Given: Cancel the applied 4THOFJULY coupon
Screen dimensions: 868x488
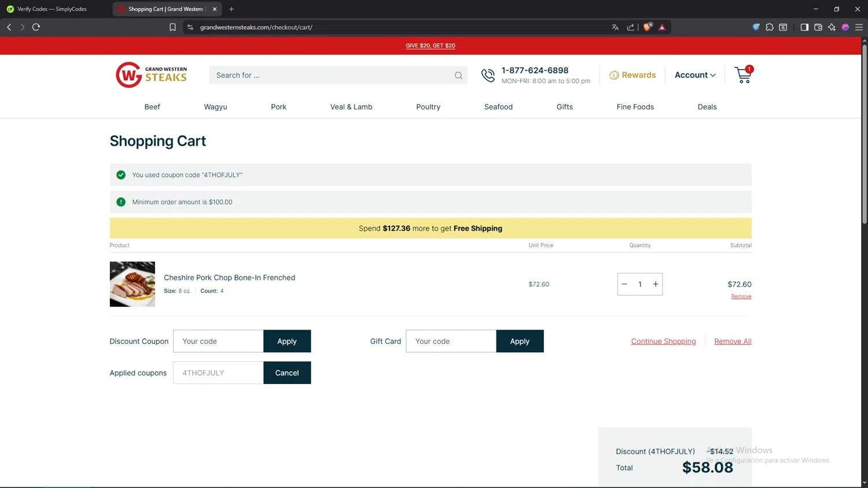Looking at the screenshot, I should (x=287, y=373).
